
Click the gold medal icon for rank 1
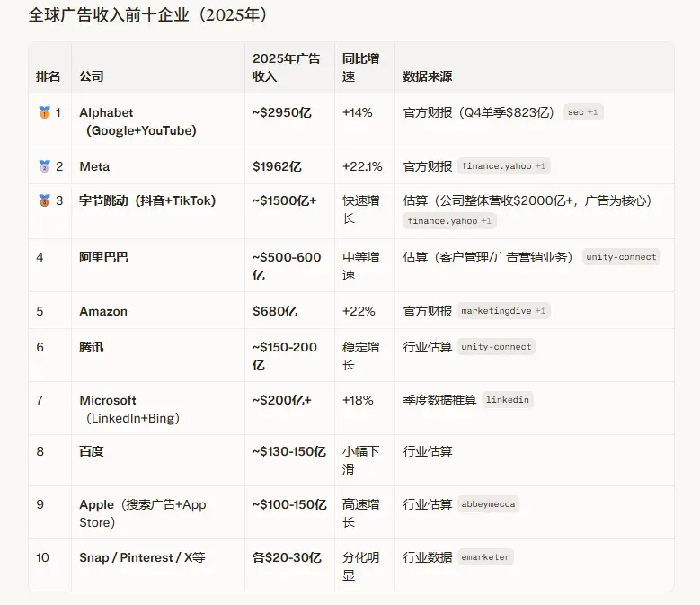click(x=44, y=112)
